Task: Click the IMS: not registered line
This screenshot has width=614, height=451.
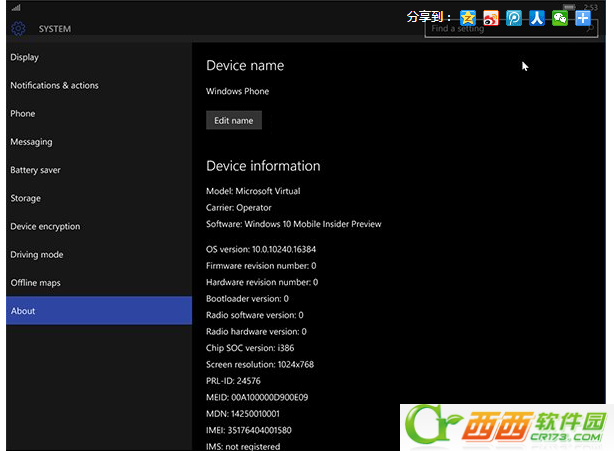Action: pos(243,446)
